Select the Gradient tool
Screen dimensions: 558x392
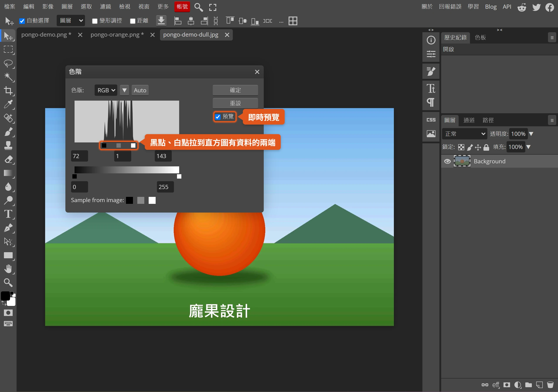point(9,173)
